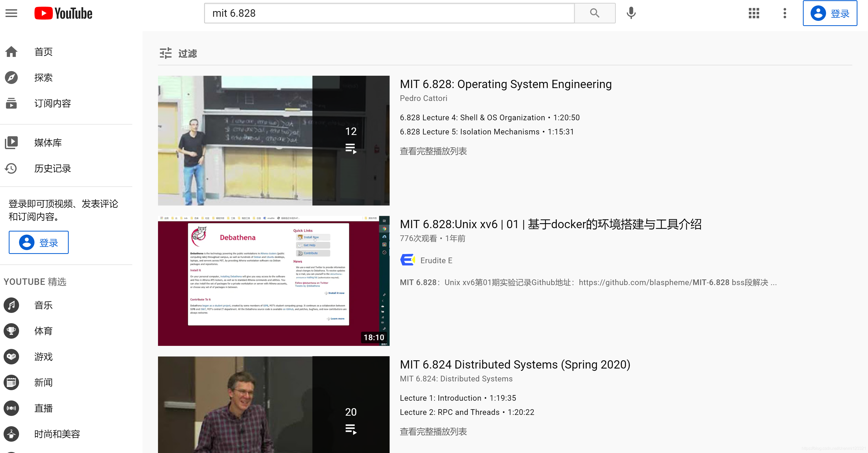Click the 12-video playlist overlay icon
This screenshot has height=453, width=868.
(x=351, y=149)
